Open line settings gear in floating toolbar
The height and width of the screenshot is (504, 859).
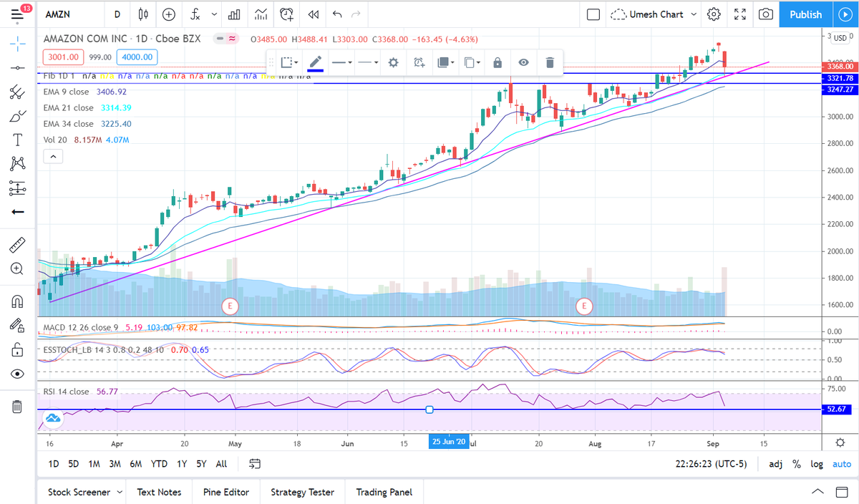tap(393, 62)
